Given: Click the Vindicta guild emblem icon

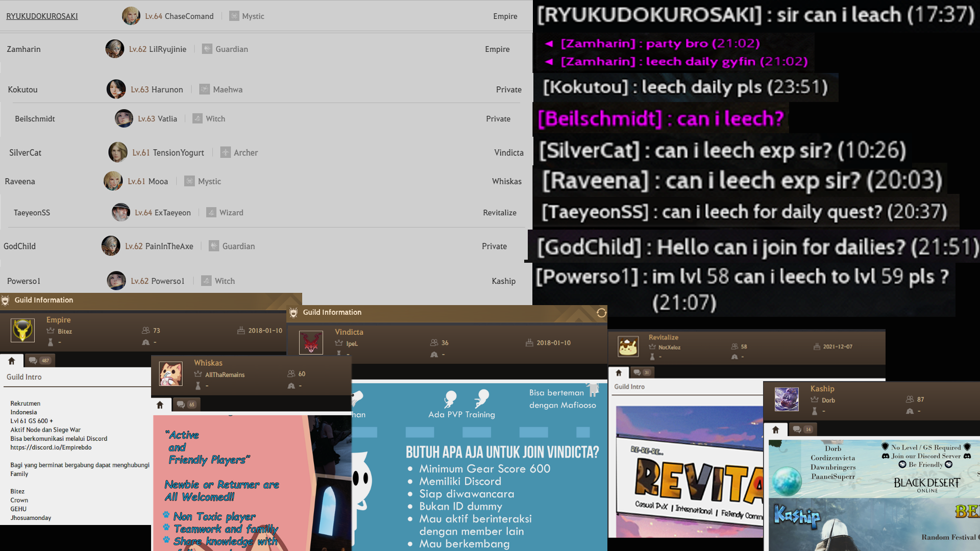Looking at the screenshot, I should point(311,342).
